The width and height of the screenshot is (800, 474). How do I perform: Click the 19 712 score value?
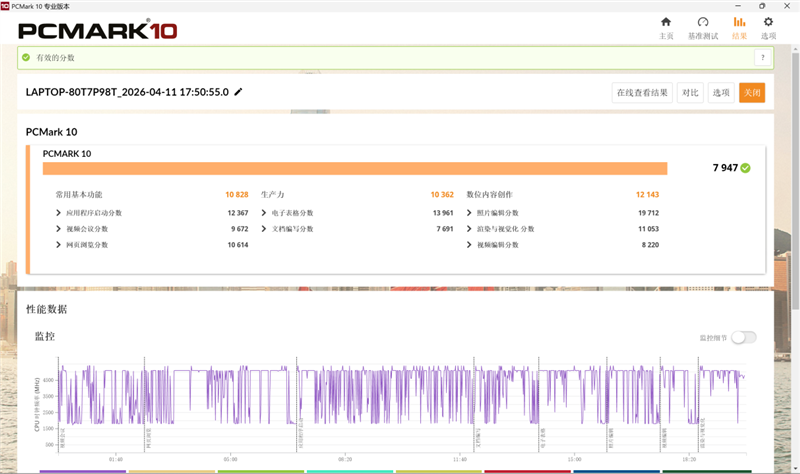click(648, 213)
